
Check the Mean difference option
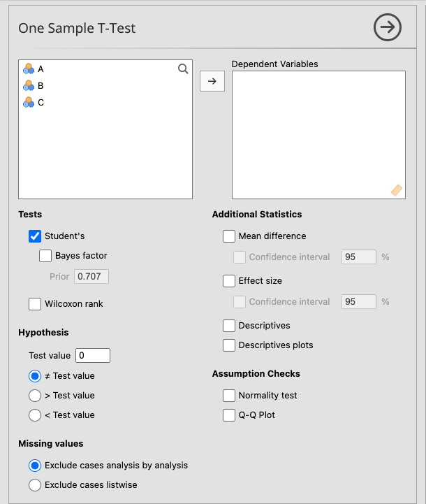tap(229, 236)
